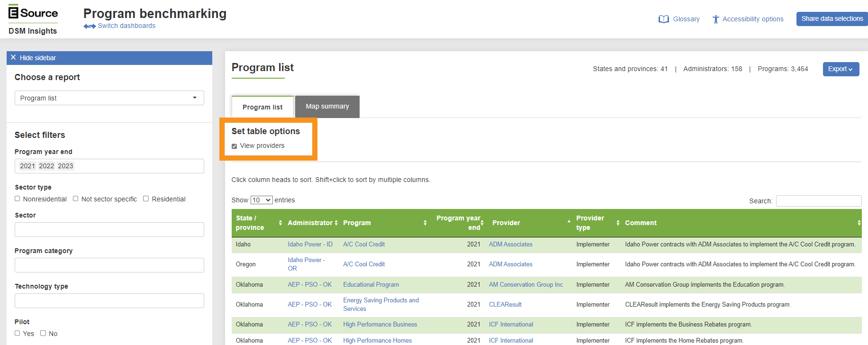
Task: Switch to the Program list tab
Action: pos(262,107)
